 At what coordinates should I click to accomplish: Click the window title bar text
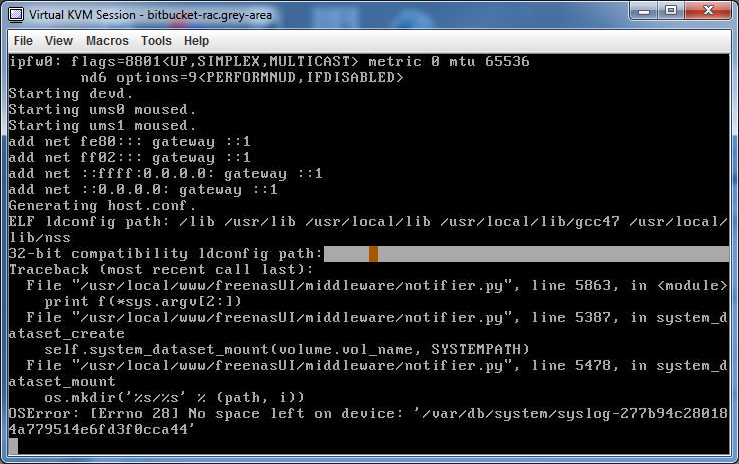[150, 15]
